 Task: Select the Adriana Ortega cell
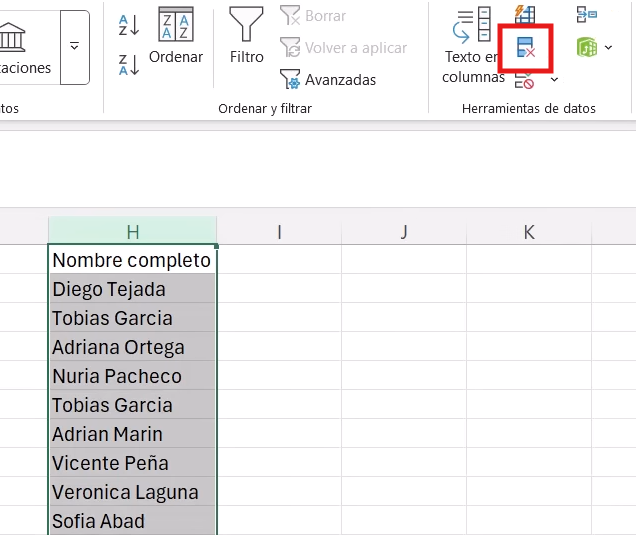[132, 347]
